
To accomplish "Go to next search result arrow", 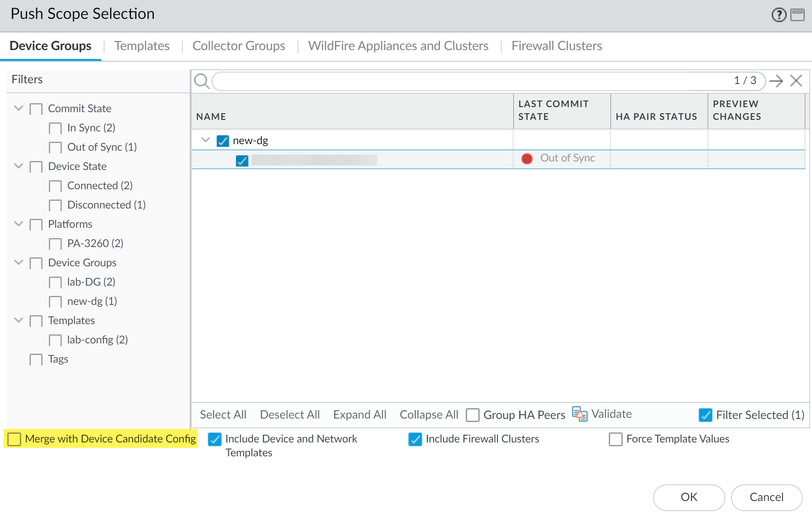I will tap(776, 81).
